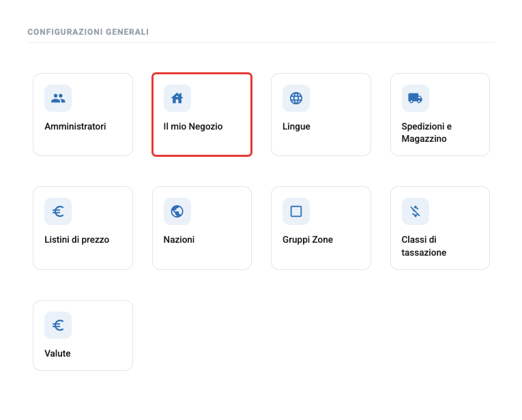Click the globe grid icon for Lingue
This screenshot has width=522, height=420.
click(296, 98)
